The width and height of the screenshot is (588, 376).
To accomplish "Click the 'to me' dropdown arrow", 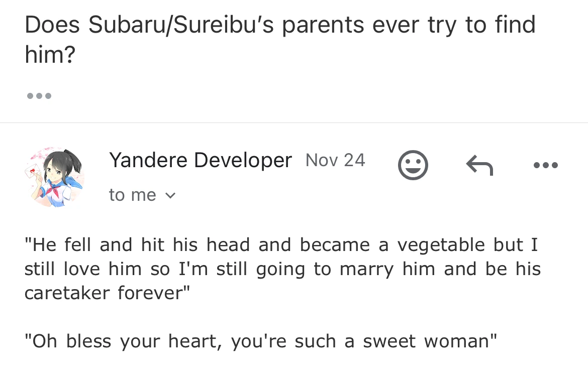I will pos(170,195).
